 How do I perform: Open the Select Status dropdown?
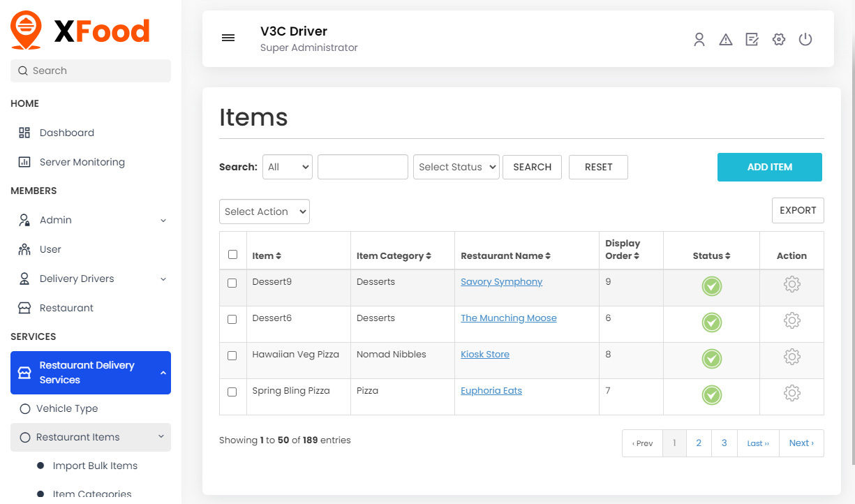pyautogui.click(x=456, y=167)
